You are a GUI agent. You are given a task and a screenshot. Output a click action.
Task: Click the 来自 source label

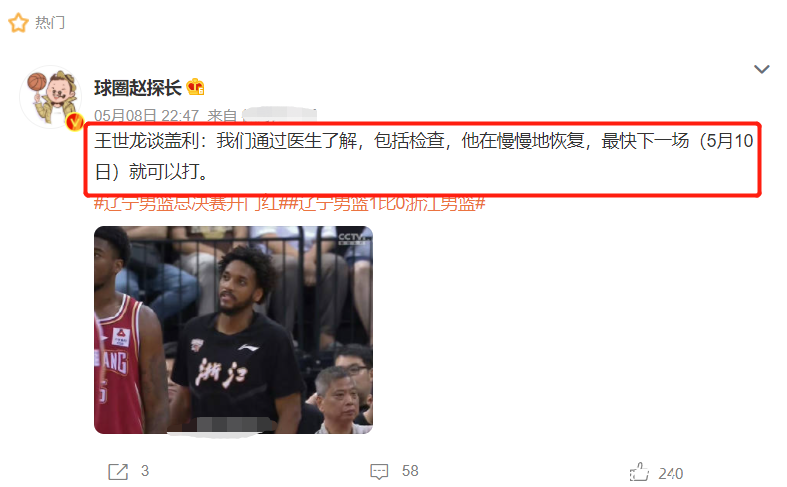[222, 116]
